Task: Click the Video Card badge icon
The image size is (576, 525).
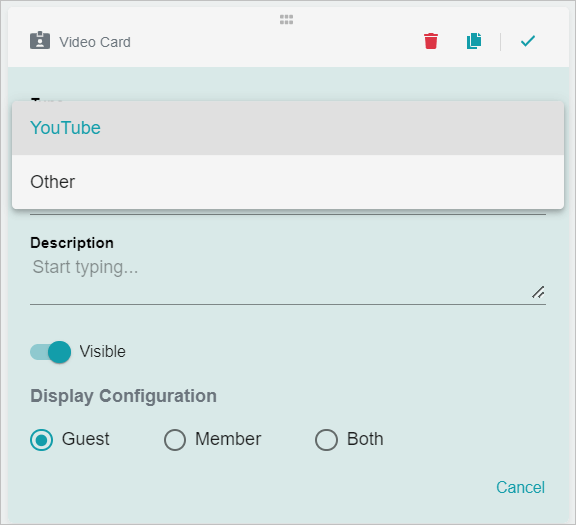Action: (40, 40)
